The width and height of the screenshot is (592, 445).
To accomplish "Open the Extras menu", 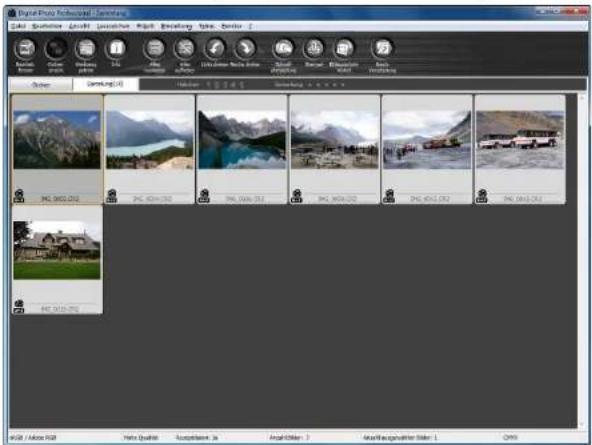I will tap(207, 26).
